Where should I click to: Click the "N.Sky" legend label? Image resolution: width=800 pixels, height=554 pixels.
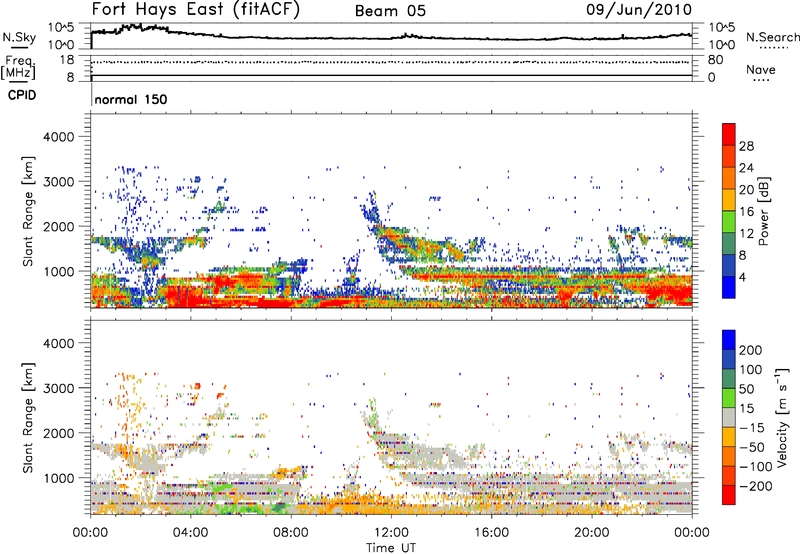click(x=19, y=37)
